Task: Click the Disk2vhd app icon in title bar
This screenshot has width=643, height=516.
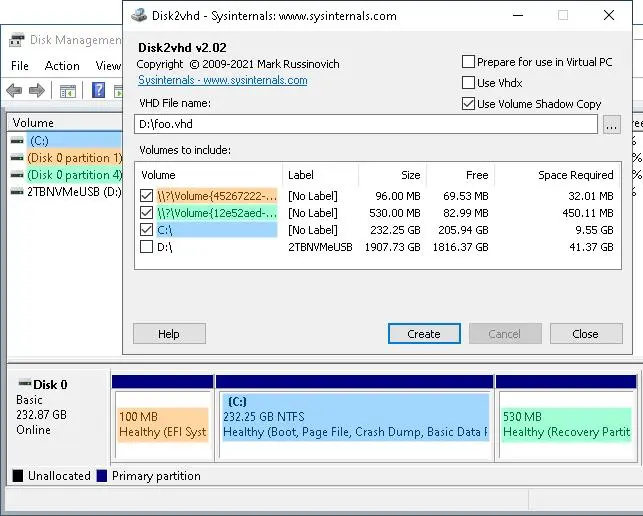Action: point(139,16)
